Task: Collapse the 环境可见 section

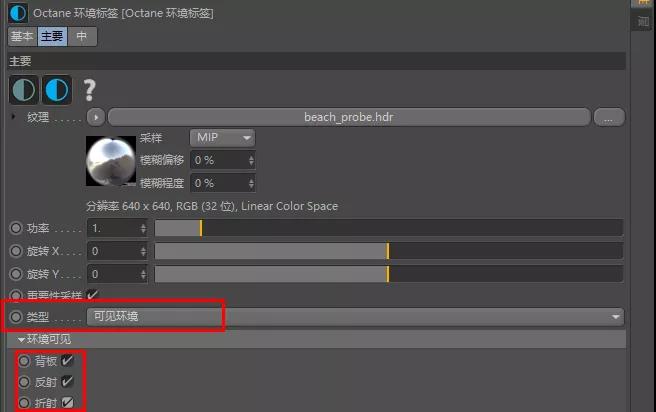Action: pos(21,340)
